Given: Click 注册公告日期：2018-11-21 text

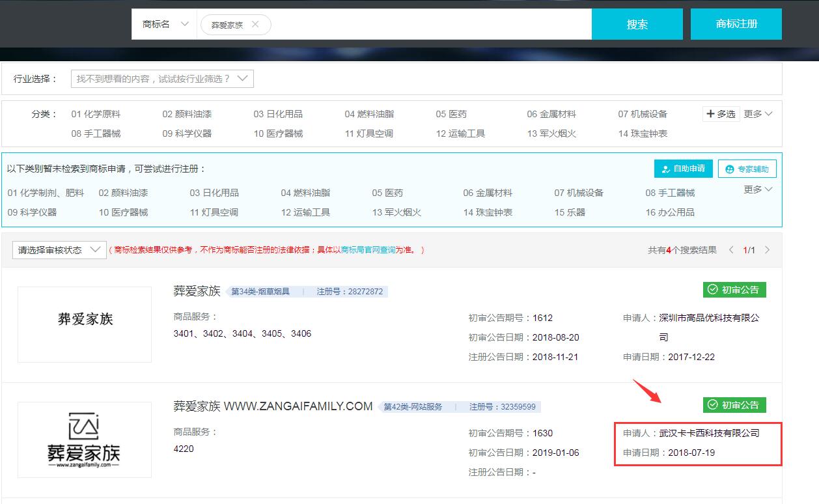Looking at the screenshot, I should pyautogui.click(x=523, y=357).
